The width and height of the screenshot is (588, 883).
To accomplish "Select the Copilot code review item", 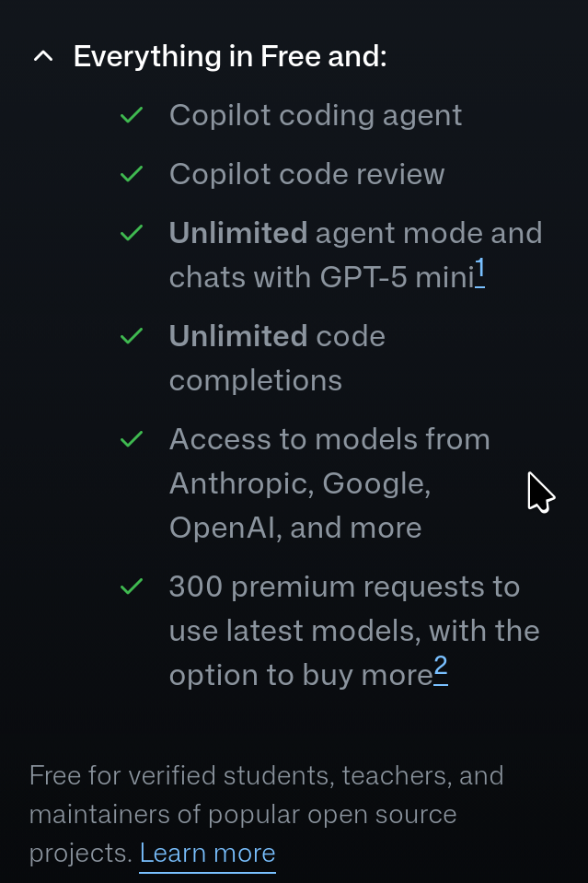I will pyautogui.click(x=306, y=174).
